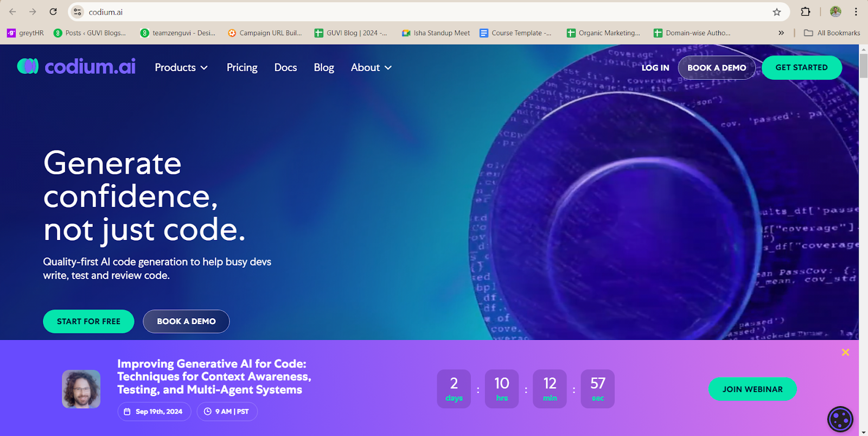Viewport: 868px width, 436px height.
Task: Open the Course Template bookmark
Action: [x=515, y=33]
